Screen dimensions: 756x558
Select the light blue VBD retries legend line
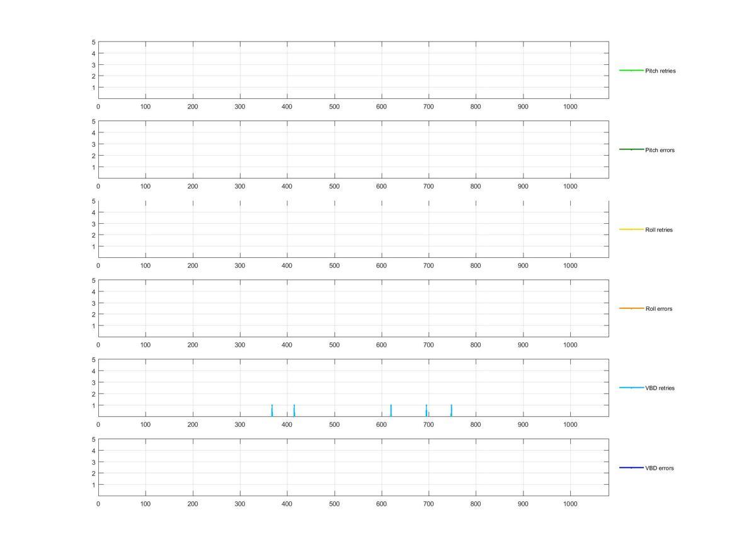coord(631,388)
